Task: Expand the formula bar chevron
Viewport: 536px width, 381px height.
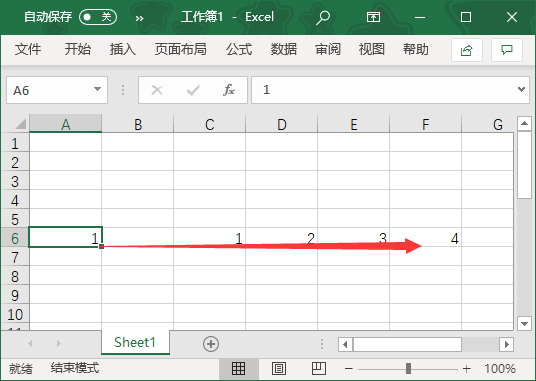Action: click(x=521, y=90)
